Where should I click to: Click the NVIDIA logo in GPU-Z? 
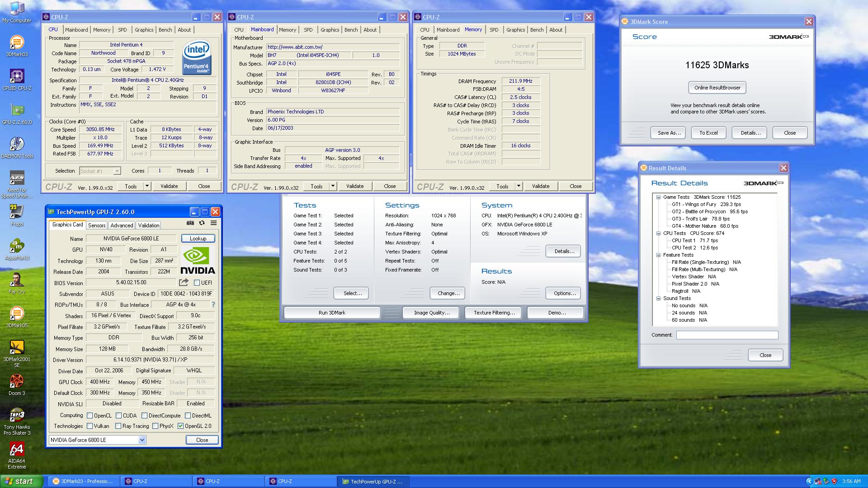[198, 261]
